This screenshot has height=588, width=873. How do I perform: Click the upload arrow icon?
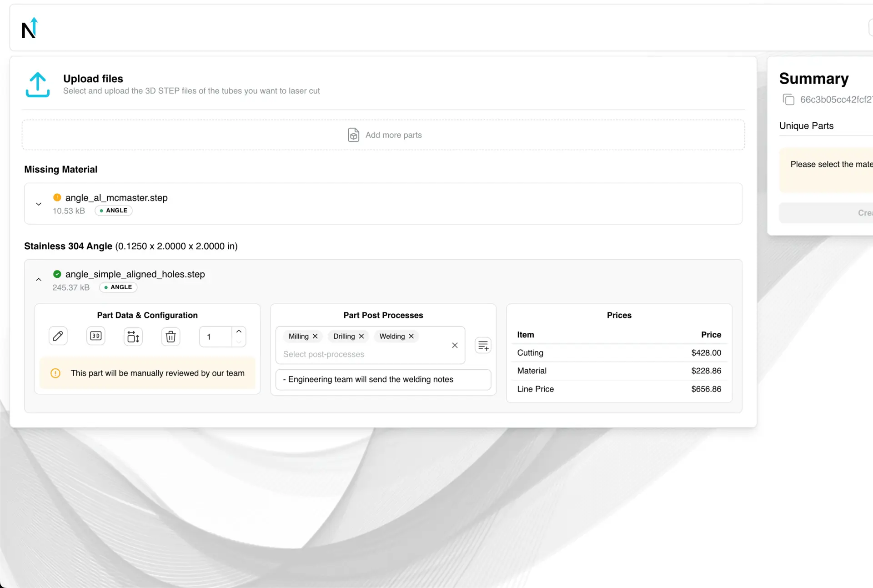tap(38, 85)
